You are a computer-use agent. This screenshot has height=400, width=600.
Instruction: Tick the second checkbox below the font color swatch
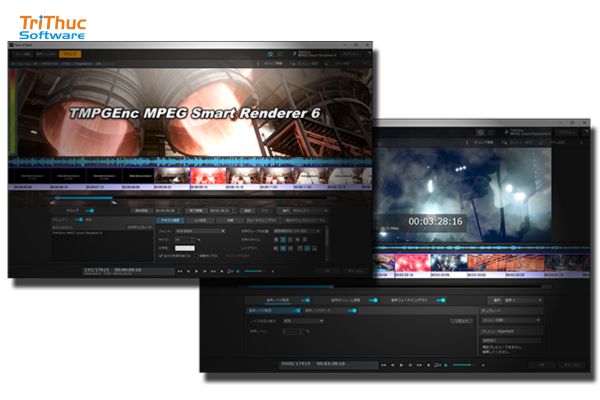[197, 255]
